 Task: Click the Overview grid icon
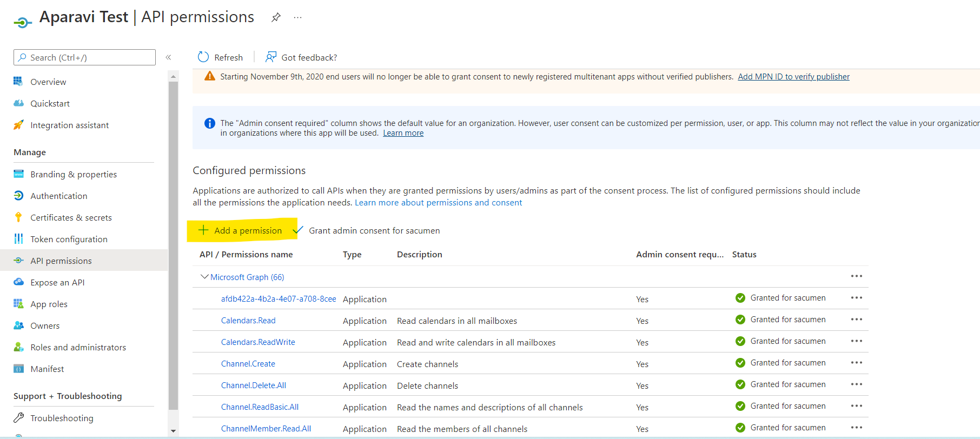18,81
